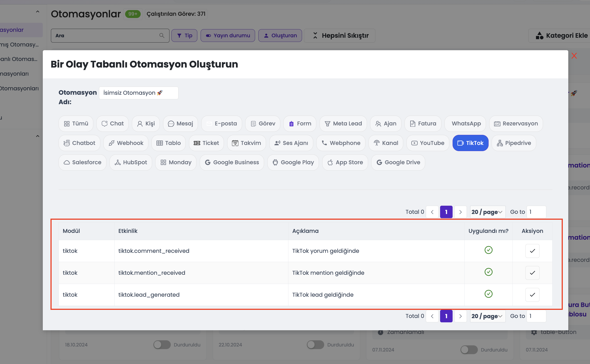Pick the App Store category chip
Image resolution: width=590 pixels, height=364 pixels.
click(345, 162)
